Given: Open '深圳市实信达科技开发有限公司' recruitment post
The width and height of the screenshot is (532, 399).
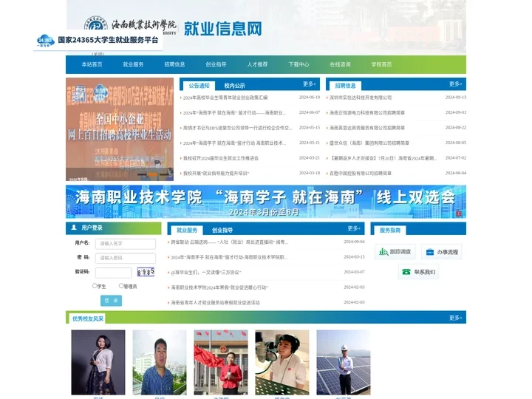Looking at the screenshot, I should pos(361,98).
